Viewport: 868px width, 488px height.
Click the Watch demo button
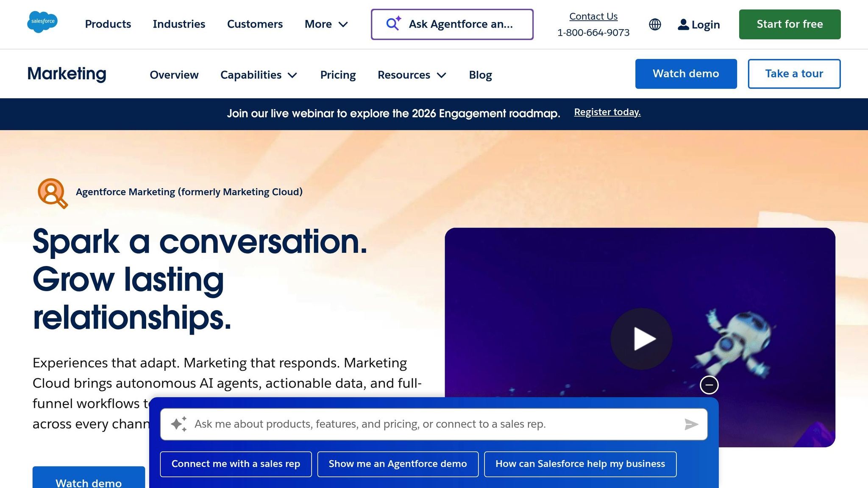tap(686, 74)
